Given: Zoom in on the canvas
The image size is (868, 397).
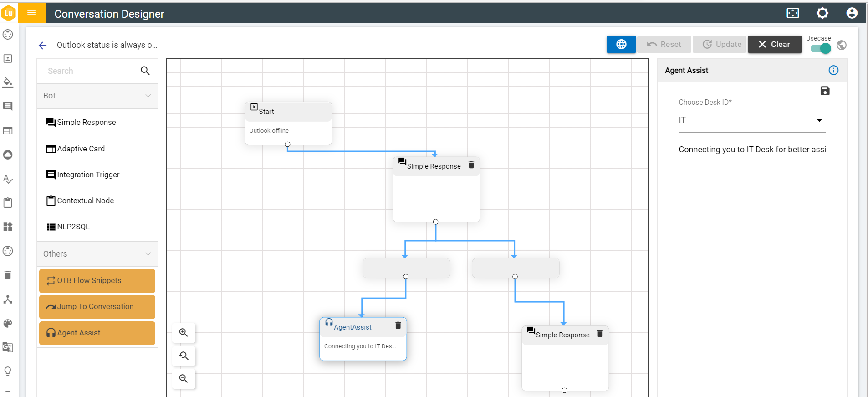Looking at the screenshot, I should [x=184, y=333].
